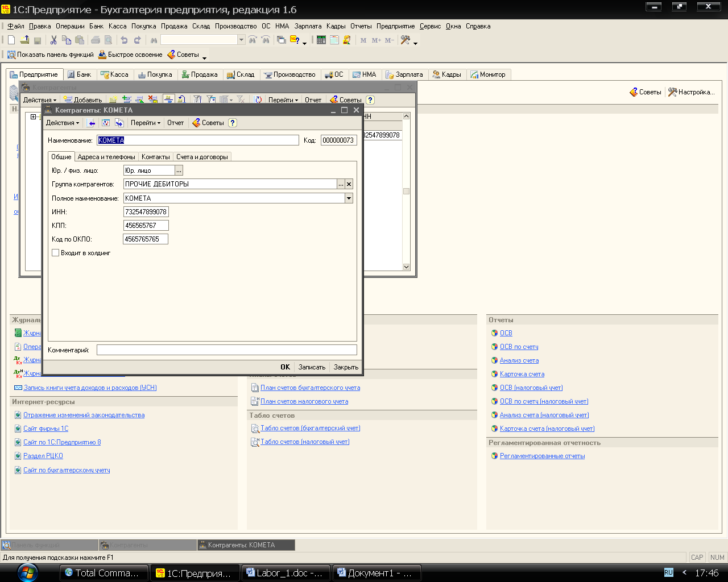The image size is (728, 582).
Task: Click the hammer and wrench tools icon
Action: [x=406, y=40]
